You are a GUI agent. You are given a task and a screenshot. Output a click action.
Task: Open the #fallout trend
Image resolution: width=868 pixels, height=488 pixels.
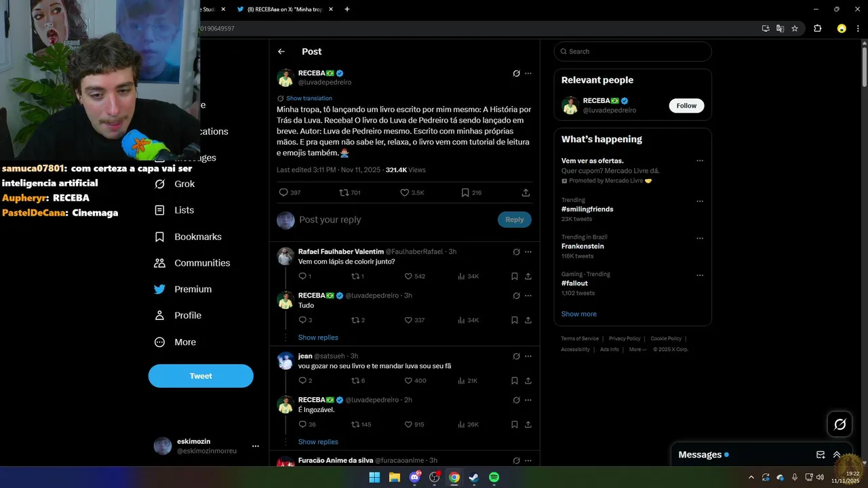click(574, 283)
